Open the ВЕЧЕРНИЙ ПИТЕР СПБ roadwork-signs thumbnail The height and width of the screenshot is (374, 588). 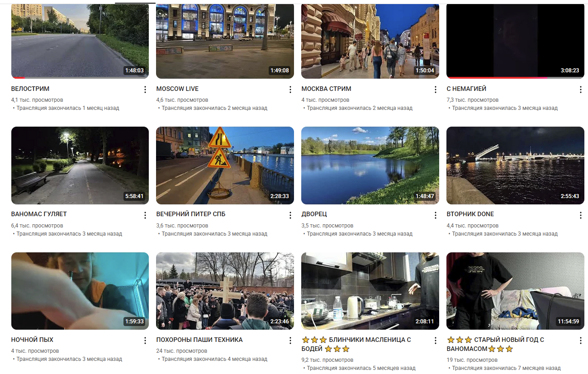pos(225,166)
